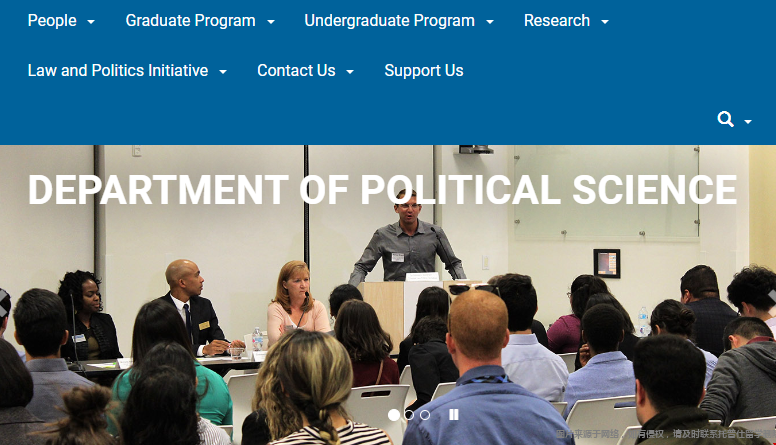Screen dimensions: 776x445
Task: Pause the slideshow
Action: click(454, 415)
